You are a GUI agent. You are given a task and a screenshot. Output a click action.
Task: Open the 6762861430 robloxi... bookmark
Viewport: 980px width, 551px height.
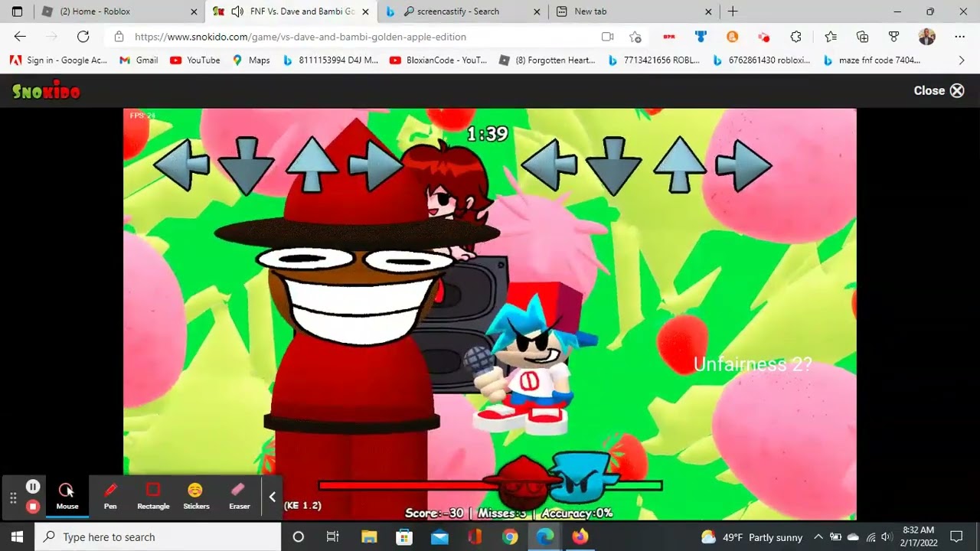pyautogui.click(x=761, y=60)
